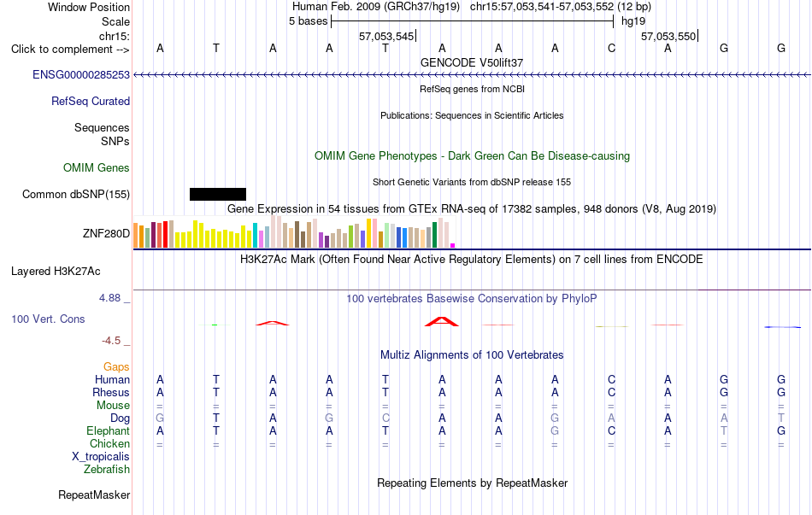Open the RefSeq Curated track label
This screenshot has height=515, width=812.
(x=91, y=101)
